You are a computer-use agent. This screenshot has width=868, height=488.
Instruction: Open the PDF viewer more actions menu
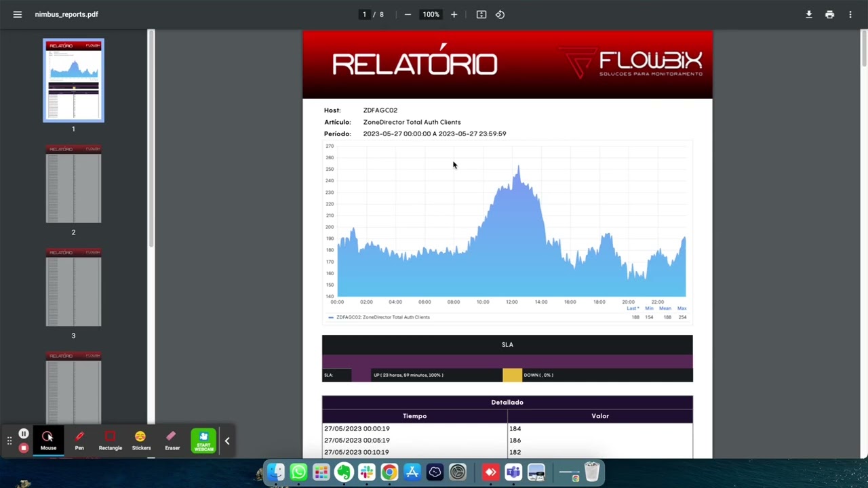850,14
